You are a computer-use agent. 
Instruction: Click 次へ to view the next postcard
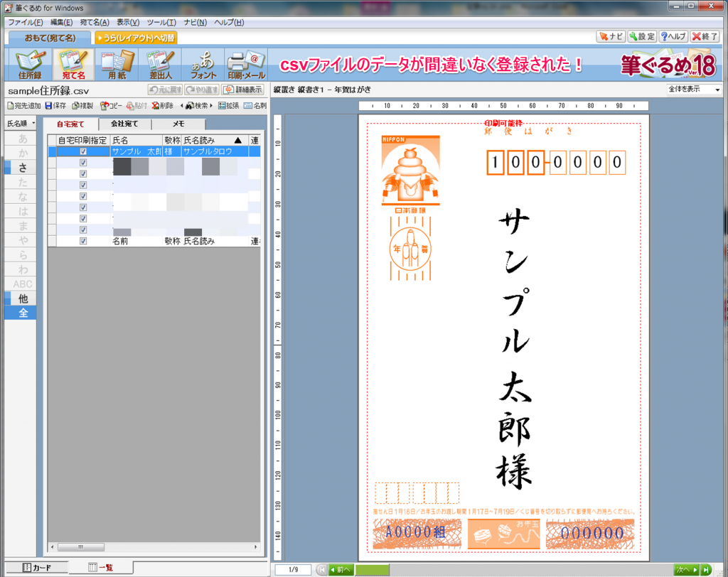(x=684, y=569)
